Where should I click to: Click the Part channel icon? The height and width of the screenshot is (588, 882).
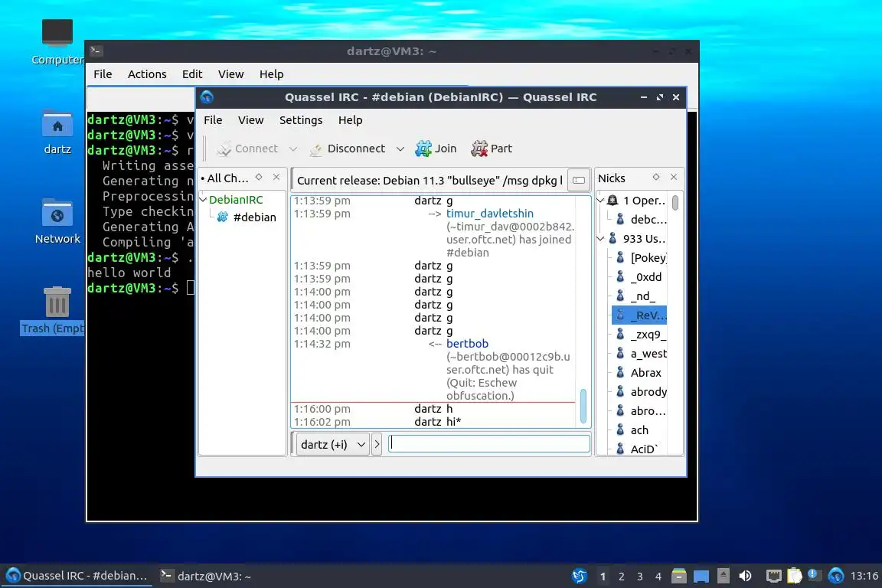pos(479,149)
